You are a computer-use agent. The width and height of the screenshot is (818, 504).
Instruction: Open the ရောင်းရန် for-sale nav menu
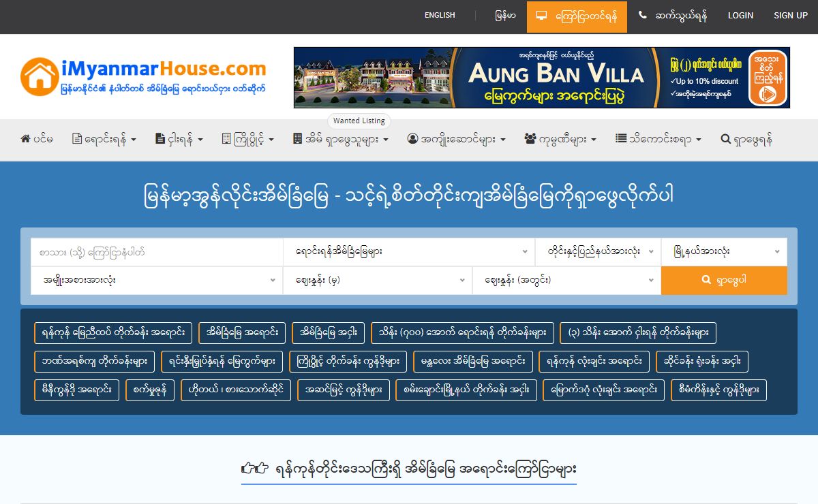(x=104, y=139)
